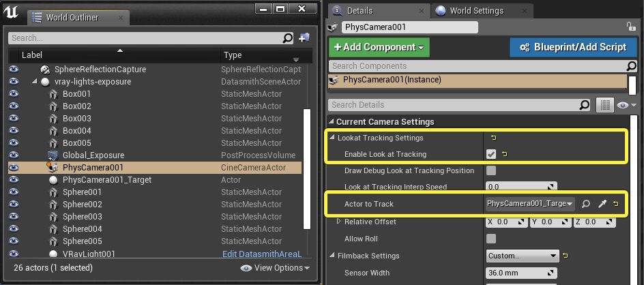Click the lock icon in Details panel
The width and height of the screenshot is (644, 285).
tap(630, 27)
